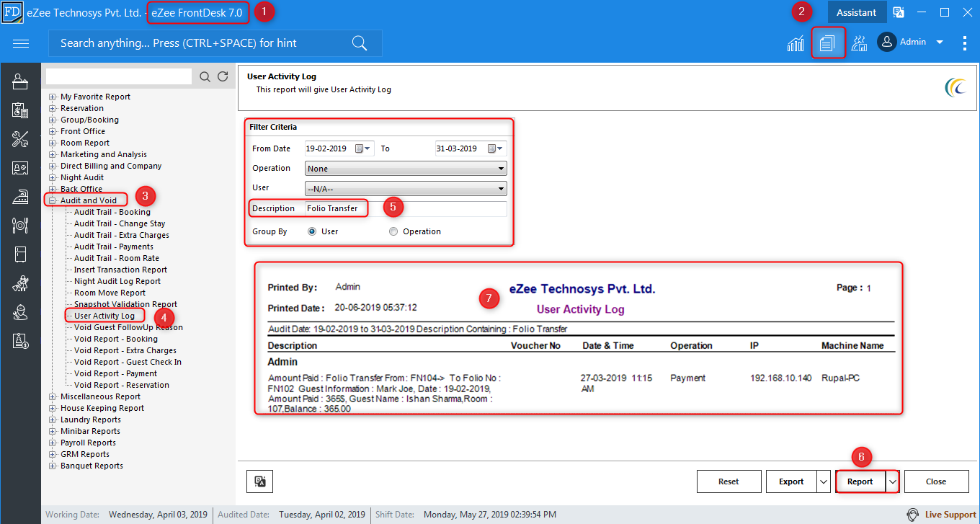Open the wrench and screwdriver tools icon
Image resolution: width=980 pixels, height=524 pixels.
click(20, 139)
